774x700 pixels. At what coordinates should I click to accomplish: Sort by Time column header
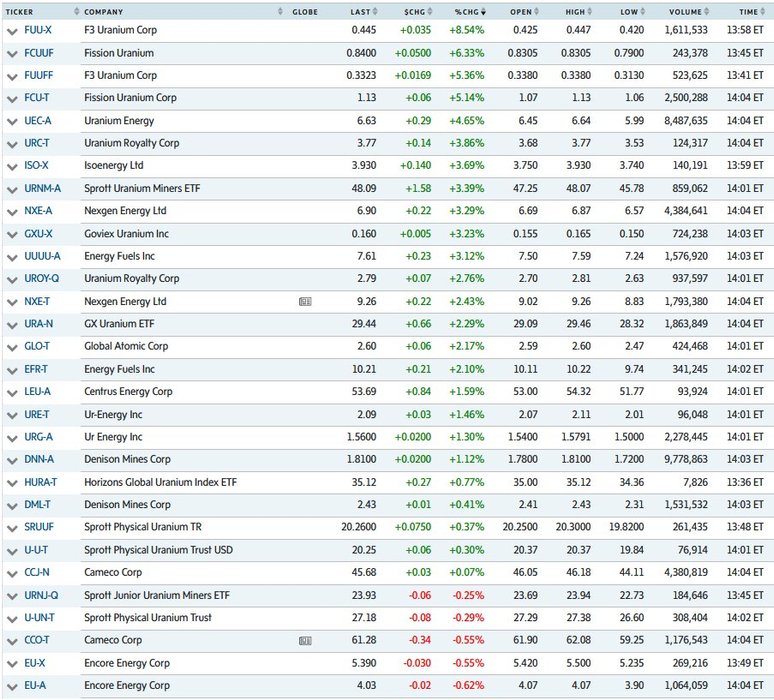[x=752, y=11]
